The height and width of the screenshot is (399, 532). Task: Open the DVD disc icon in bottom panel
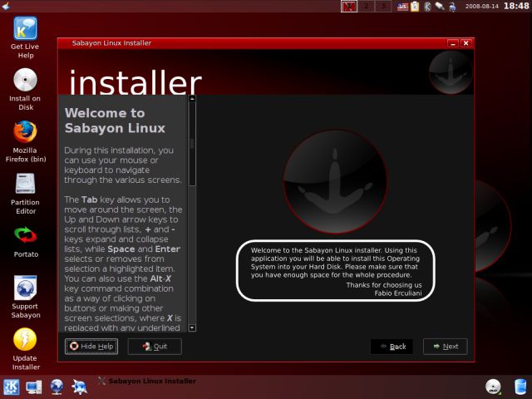[x=493, y=387]
